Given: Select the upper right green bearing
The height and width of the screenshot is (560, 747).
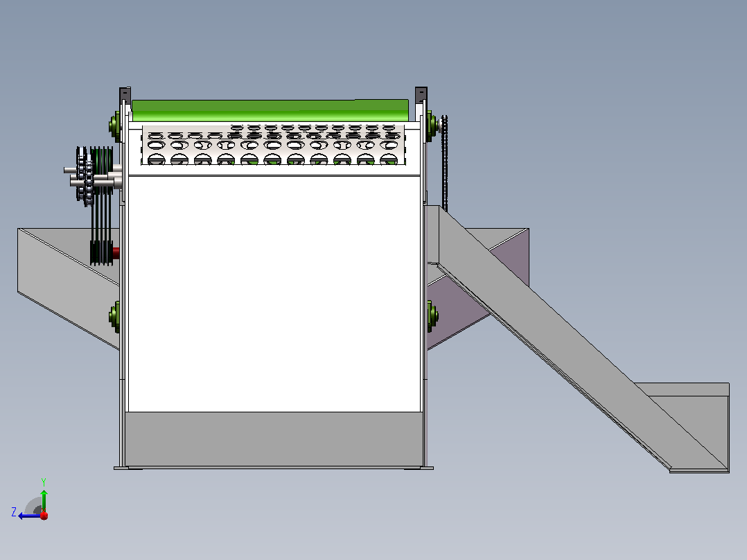Looking at the screenshot, I should pyautogui.click(x=432, y=126).
